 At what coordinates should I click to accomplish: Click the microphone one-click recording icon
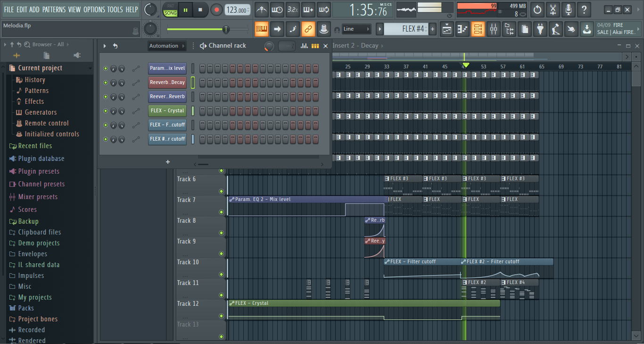pyautogui.click(x=569, y=9)
